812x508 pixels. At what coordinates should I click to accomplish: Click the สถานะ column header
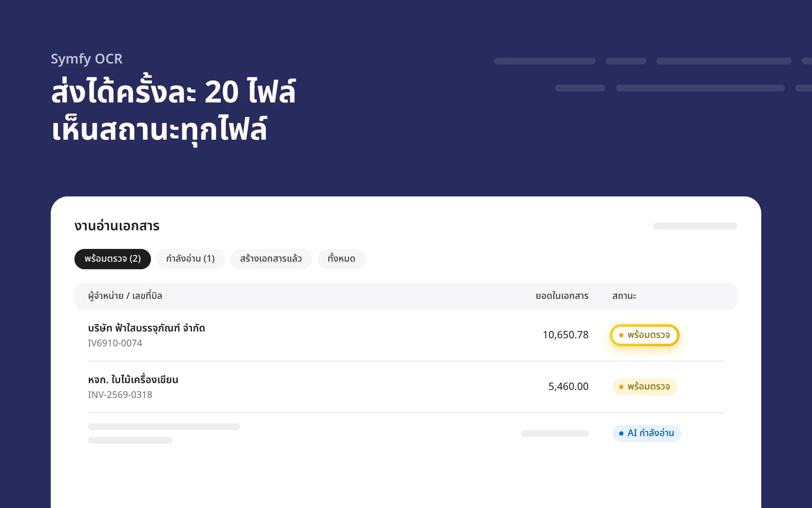point(624,296)
